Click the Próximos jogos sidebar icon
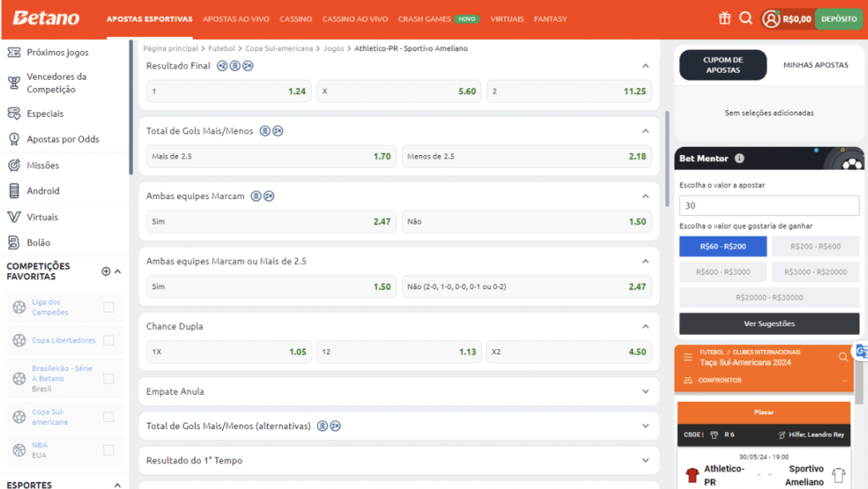The height and width of the screenshot is (489, 868). pyautogui.click(x=14, y=52)
